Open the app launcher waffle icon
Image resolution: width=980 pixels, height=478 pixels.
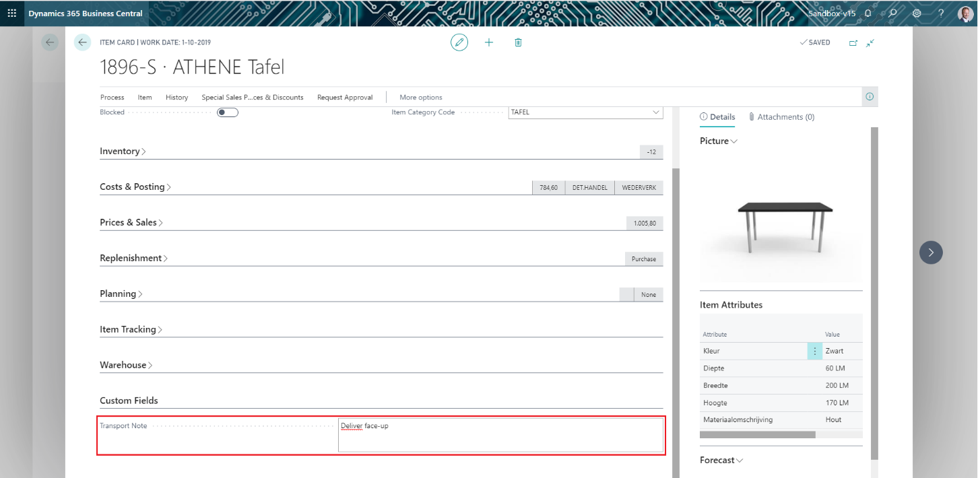(12, 13)
